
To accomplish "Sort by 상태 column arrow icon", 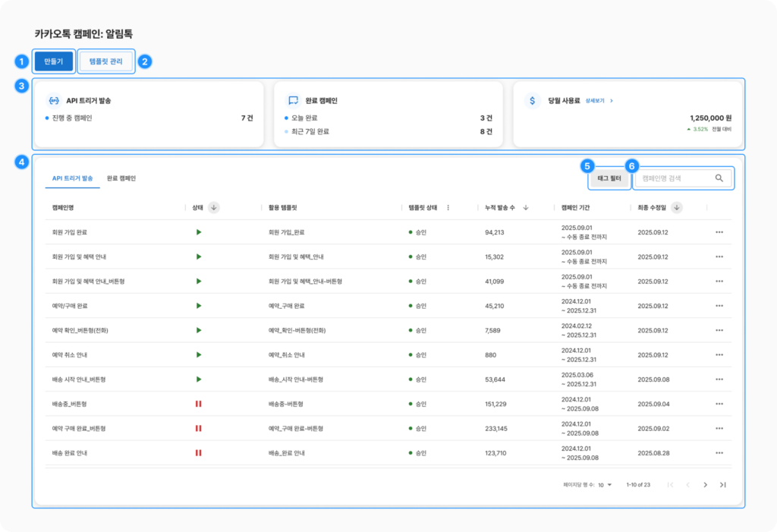I will pos(213,207).
